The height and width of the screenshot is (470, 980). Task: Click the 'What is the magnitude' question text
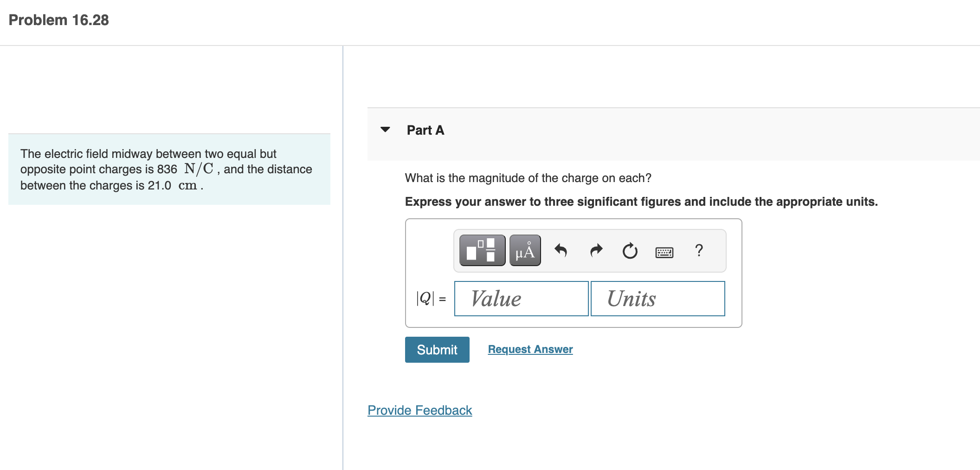(x=528, y=178)
